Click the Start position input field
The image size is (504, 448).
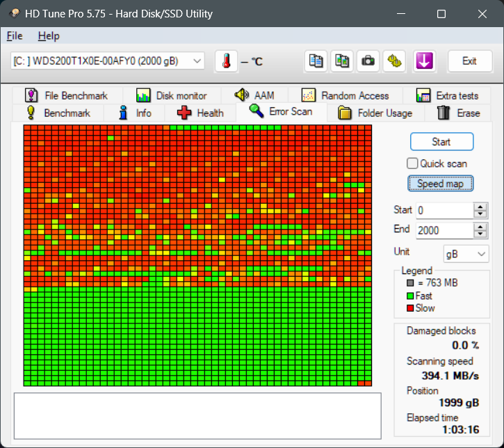click(444, 211)
